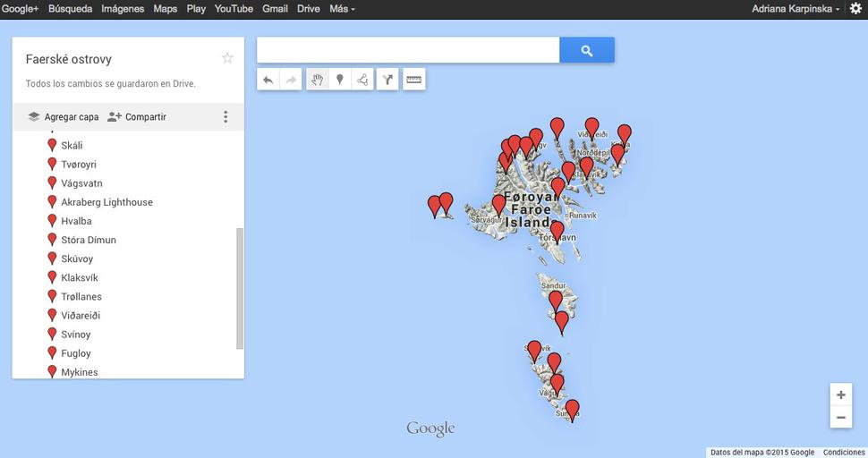Click the map marker at Tórshavn
The image size is (868, 458).
pos(557,232)
